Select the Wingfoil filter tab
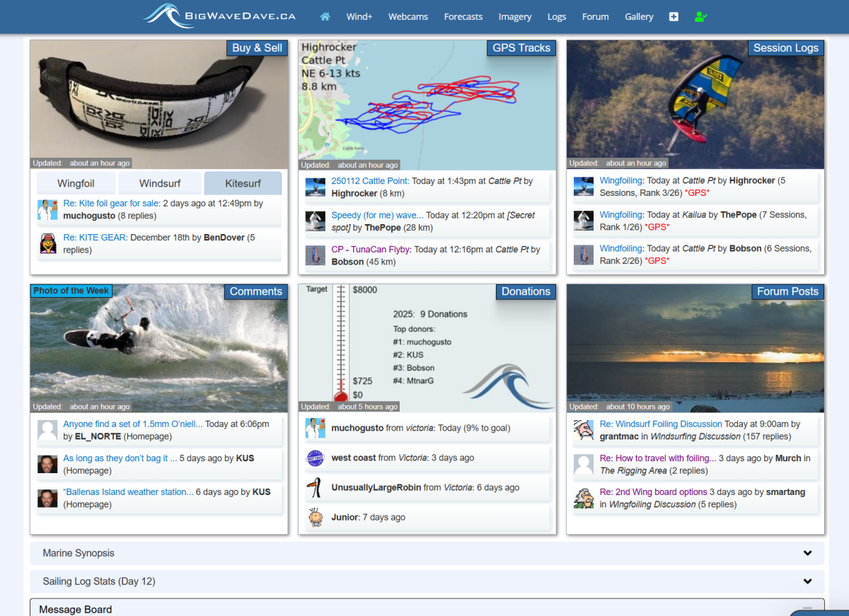 click(x=76, y=183)
